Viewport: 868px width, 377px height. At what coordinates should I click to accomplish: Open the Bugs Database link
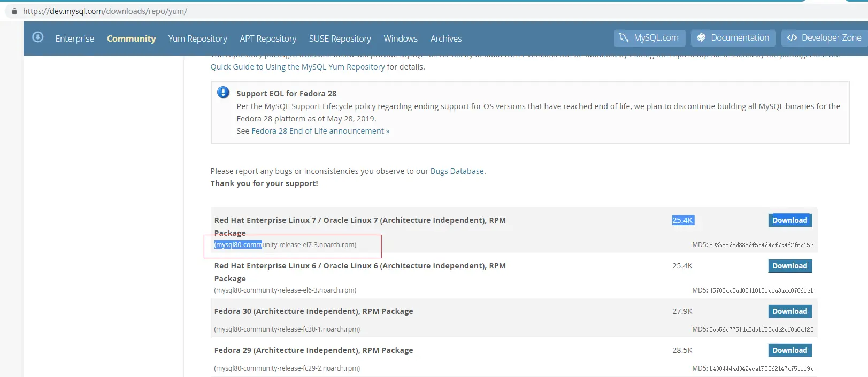[x=457, y=171]
